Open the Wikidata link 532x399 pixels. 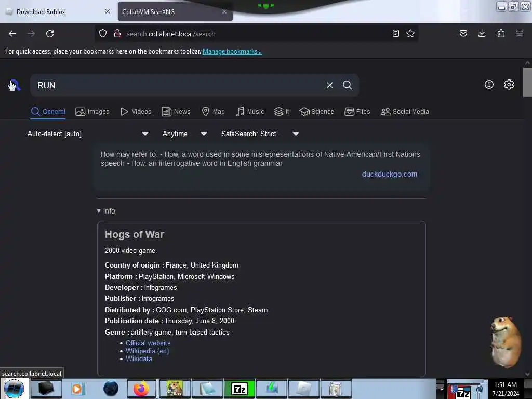139,358
